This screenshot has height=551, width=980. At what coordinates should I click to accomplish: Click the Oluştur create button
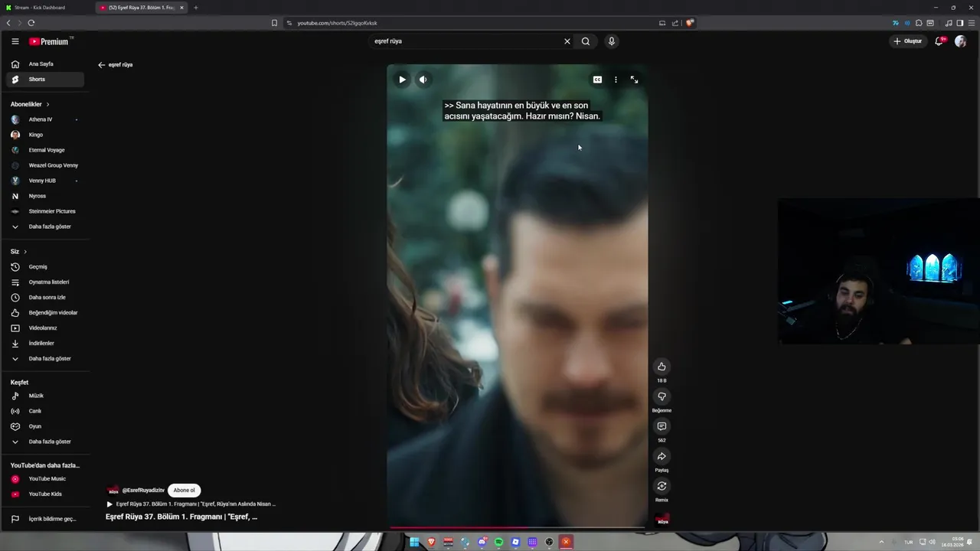(908, 41)
